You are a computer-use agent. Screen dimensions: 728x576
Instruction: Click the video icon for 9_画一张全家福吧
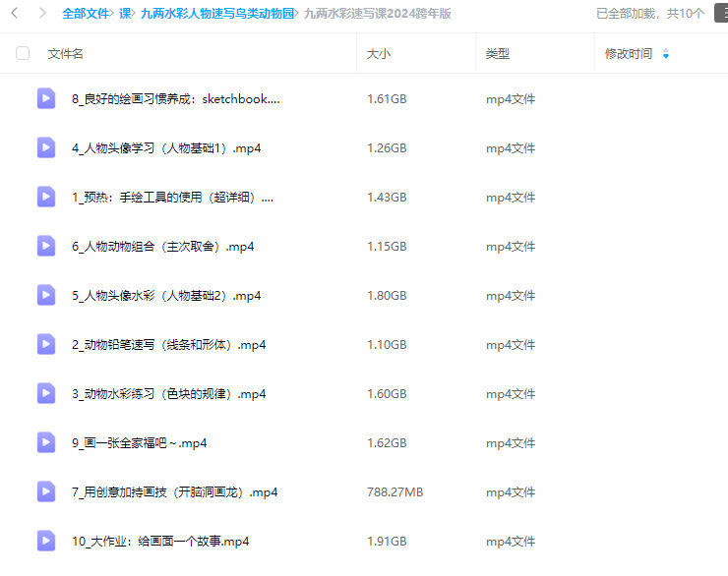[x=46, y=442]
